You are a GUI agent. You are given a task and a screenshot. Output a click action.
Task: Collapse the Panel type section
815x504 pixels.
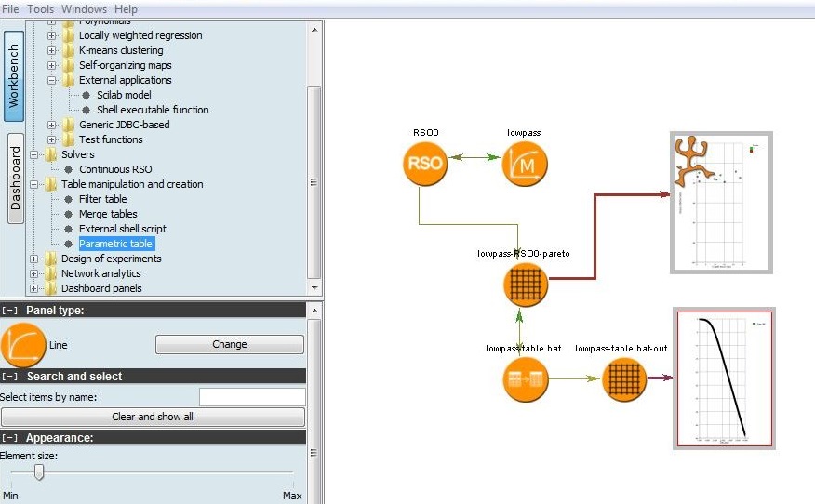(10, 311)
